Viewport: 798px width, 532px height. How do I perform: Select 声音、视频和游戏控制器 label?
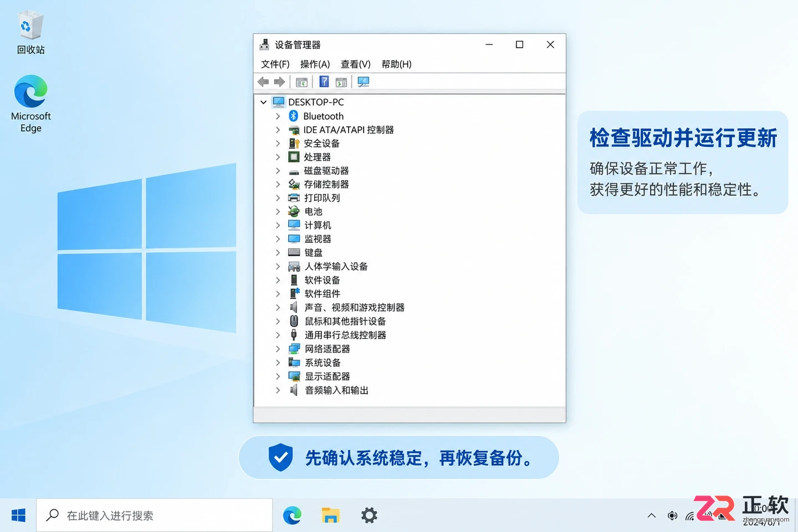[x=354, y=308]
